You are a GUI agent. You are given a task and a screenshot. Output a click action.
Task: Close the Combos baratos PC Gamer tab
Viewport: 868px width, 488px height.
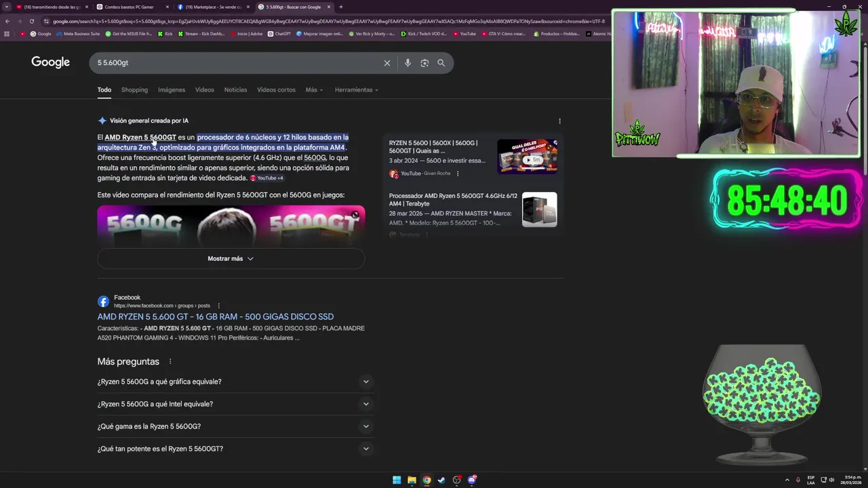click(167, 7)
